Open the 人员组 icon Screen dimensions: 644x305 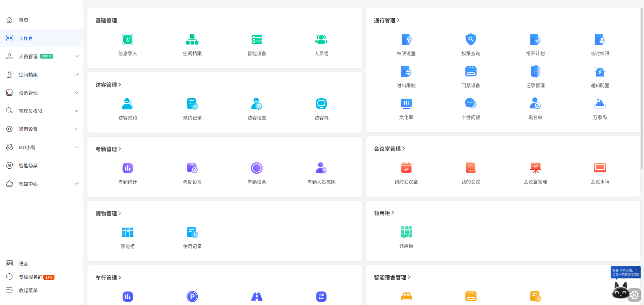[x=321, y=39]
